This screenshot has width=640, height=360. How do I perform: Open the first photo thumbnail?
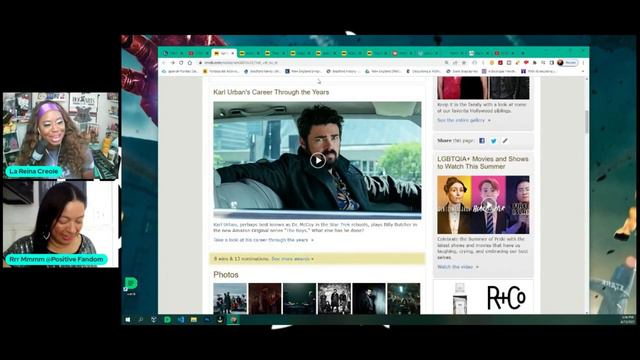pos(230,299)
